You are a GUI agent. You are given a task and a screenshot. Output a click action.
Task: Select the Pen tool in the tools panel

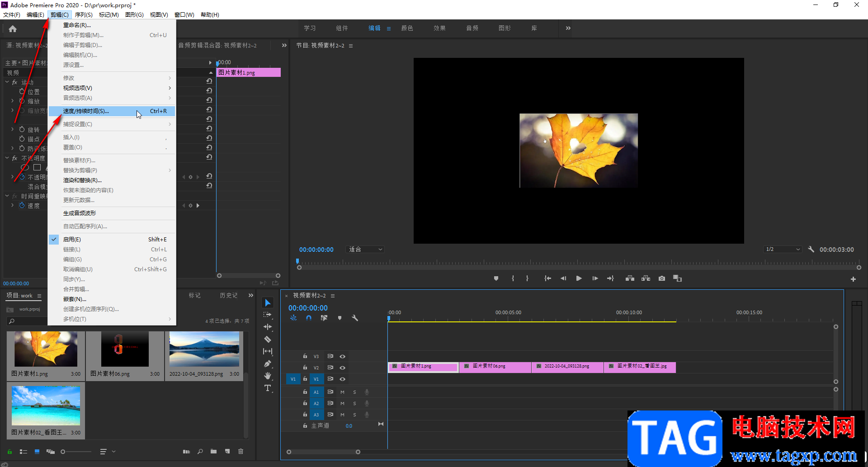coord(268,363)
